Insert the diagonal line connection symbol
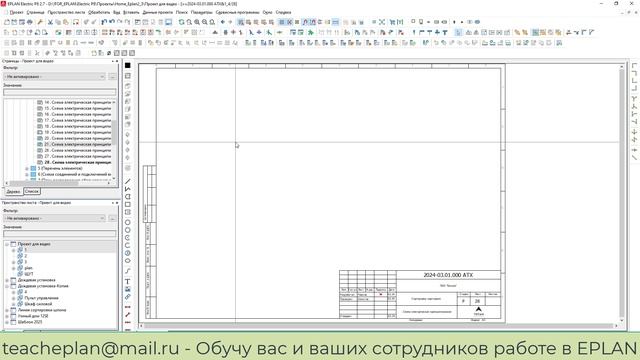Screen dimensions: 640x360 click(634, 157)
